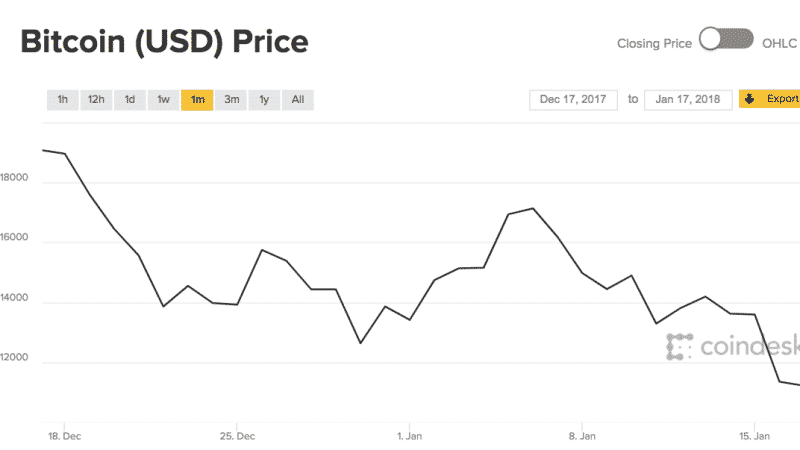Image resolution: width=800 pixels, height=450 pixels.
Task: Click the download arrow icon on Export
Action: tap(751, 99)
